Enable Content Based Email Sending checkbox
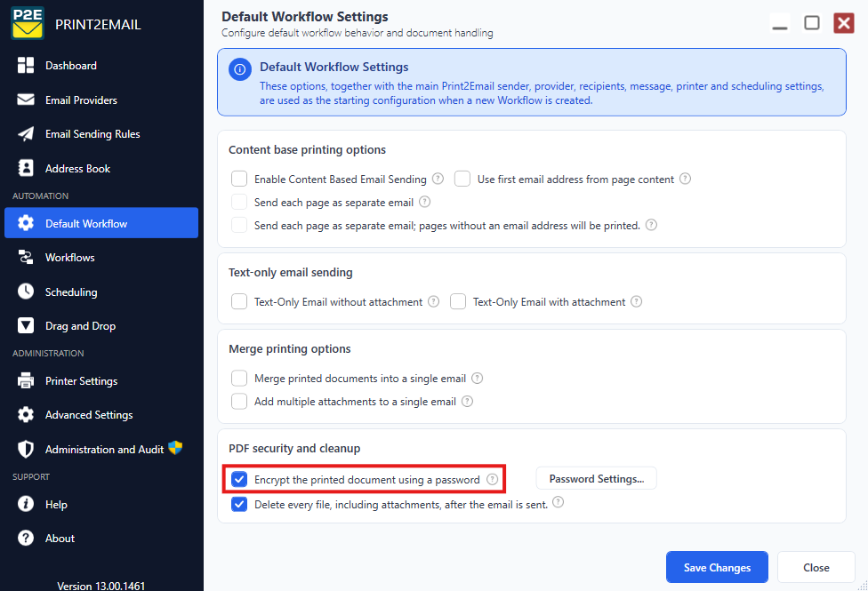The image size is (868, 591). [239, 179]
